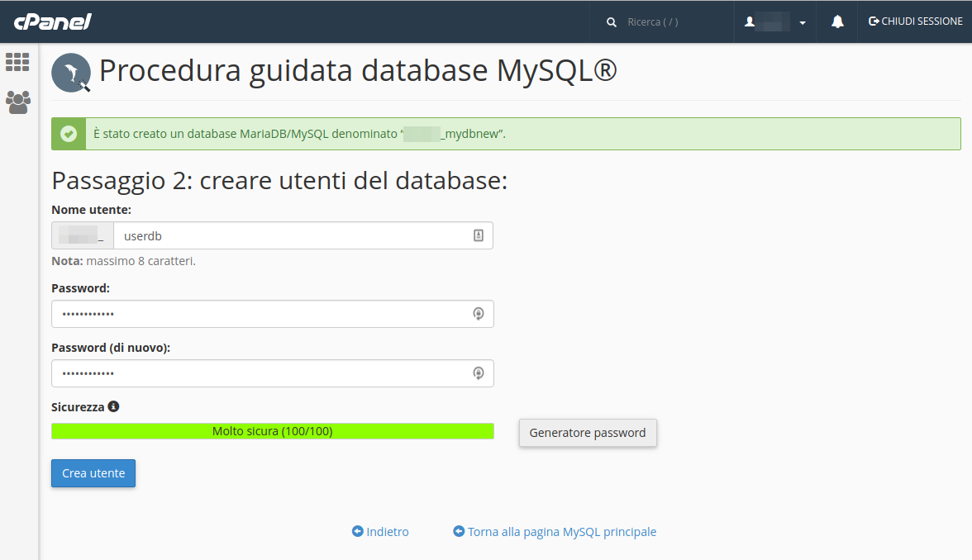Click the arrow icon before Torna alla pagina
The image size is (972, 560).
point(459,531)
